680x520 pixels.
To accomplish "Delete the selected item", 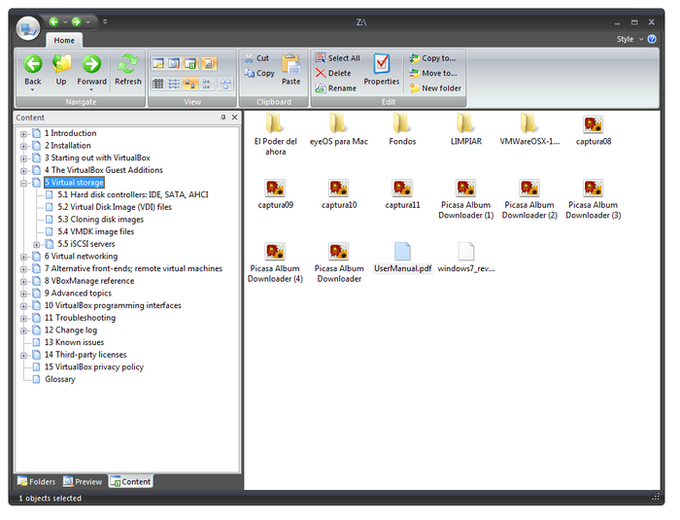I will pos(333,73).
